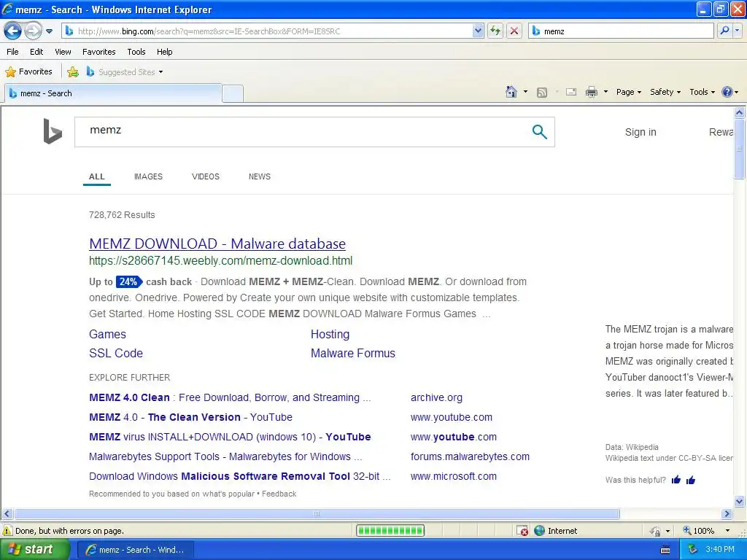The width and height of the screenshot is (747, 560).
Task: Open the Games sitelink
Action: pyautogui.click(x=107, y=334)
